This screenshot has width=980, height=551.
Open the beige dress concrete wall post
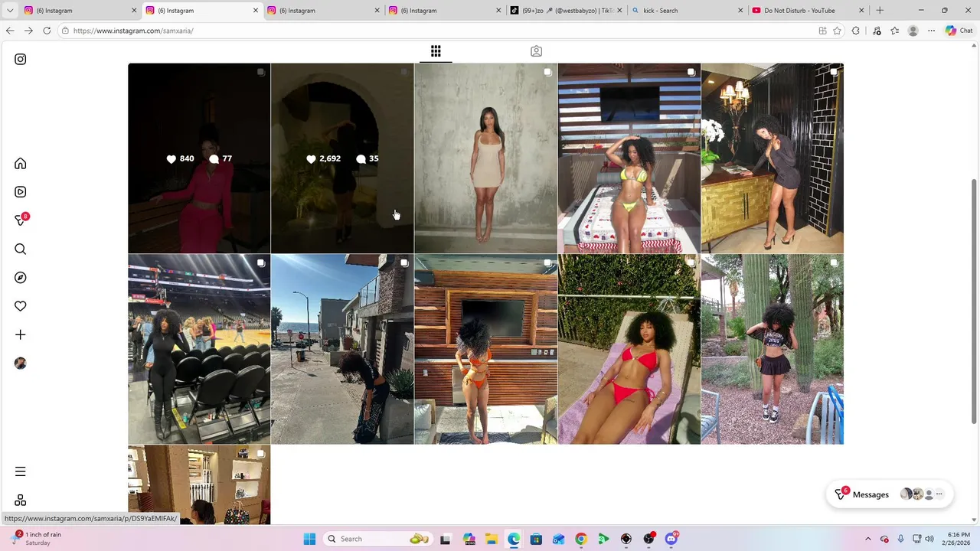485,158
